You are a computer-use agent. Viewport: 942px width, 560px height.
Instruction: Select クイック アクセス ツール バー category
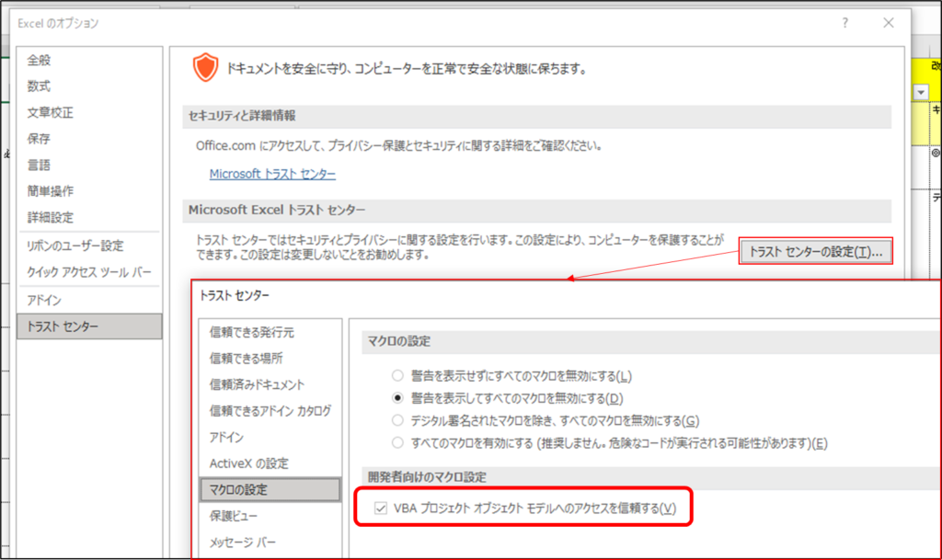click(x=89, y=273)
